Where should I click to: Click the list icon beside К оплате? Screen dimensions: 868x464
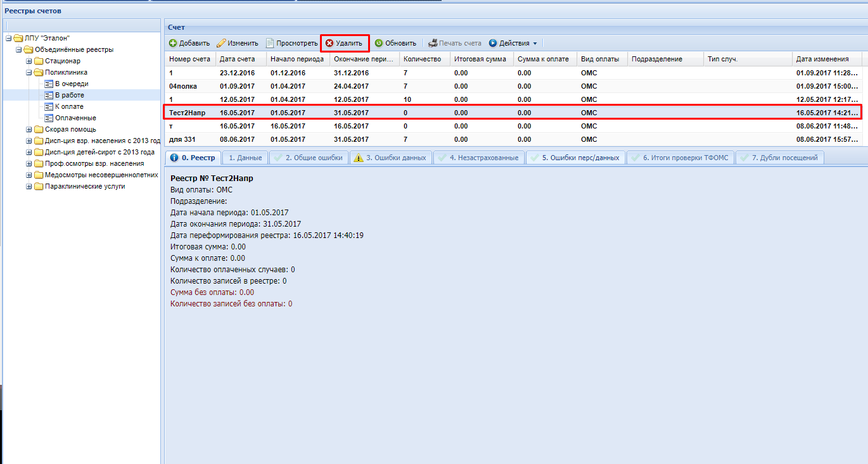tap(49, 106)
